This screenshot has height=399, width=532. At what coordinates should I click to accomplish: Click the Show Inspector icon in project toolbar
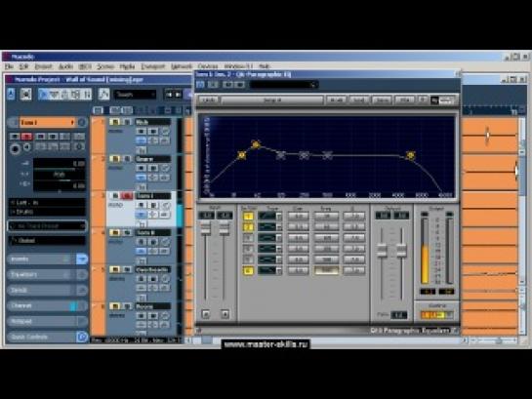(x=11, y=94)
